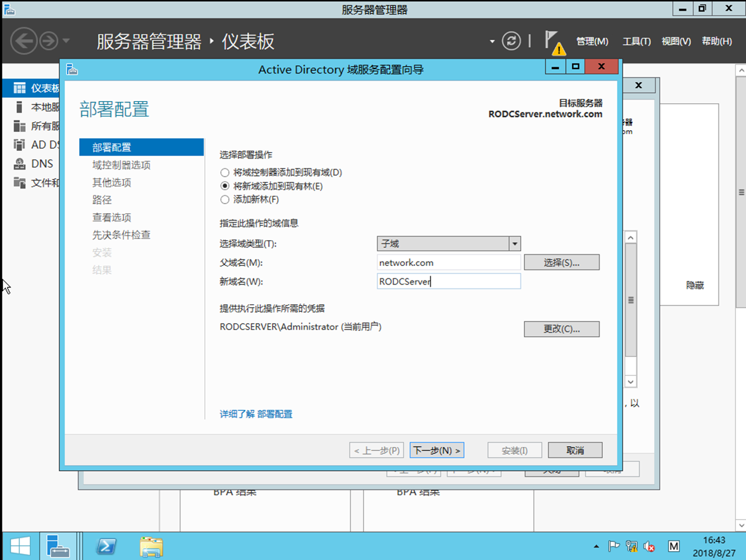Open the navigation history dropdown arrow
The image size is (746, 560).
pos(66,41)
